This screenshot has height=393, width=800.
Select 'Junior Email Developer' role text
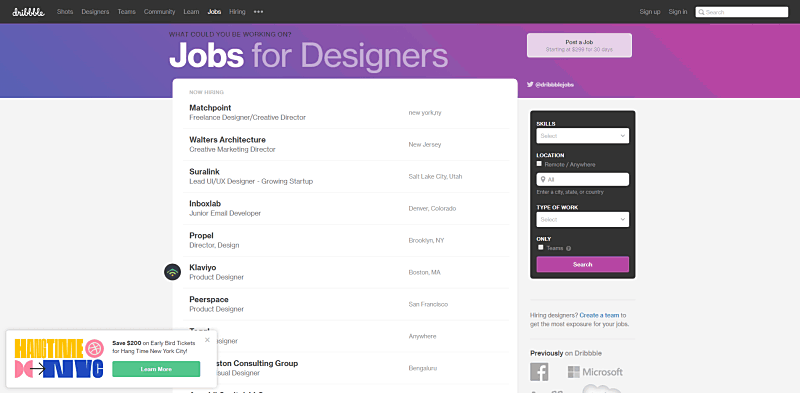(x=225, y=213)
